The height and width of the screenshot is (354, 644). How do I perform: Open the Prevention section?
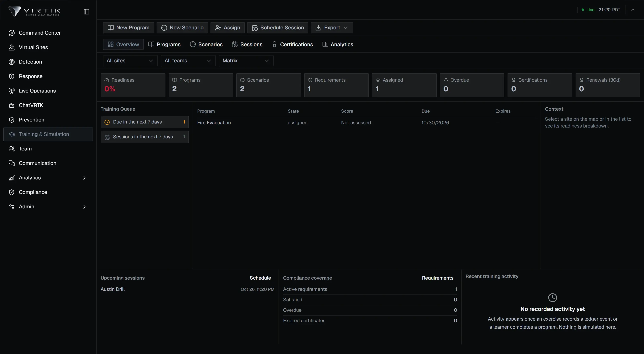pyautogui.click(x=48, y=120)
